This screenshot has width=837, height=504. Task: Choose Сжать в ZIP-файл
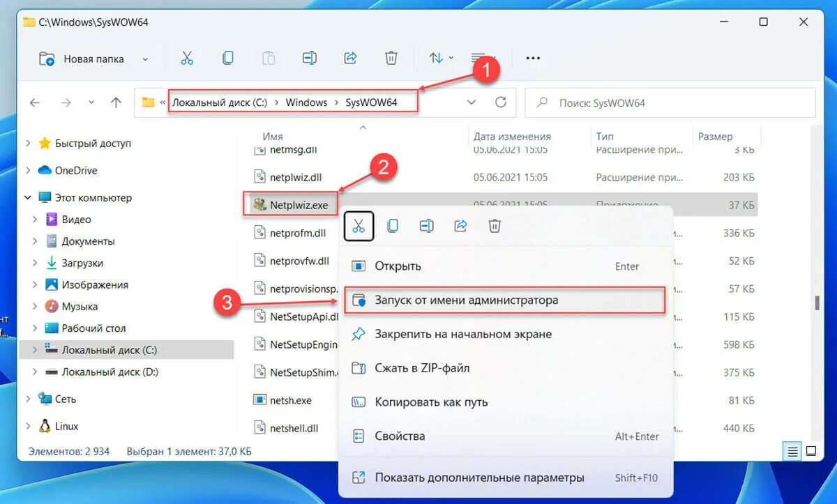[506, 368]
